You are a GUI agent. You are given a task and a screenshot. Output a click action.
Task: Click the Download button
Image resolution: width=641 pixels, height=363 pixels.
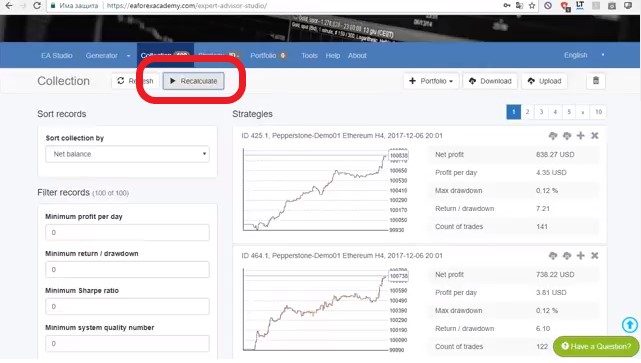[x=490, y=81]
